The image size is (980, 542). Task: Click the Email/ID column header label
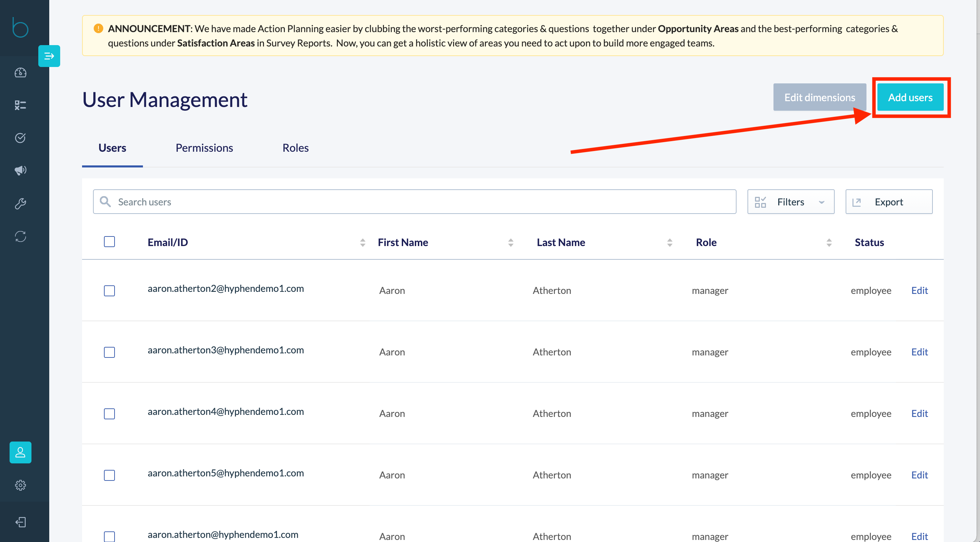pos(168,243)
